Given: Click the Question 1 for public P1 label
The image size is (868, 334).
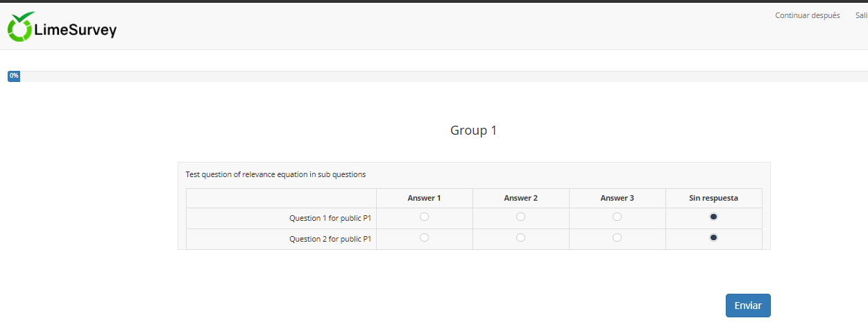Looking at the screenshot, I should coord(330,218).
